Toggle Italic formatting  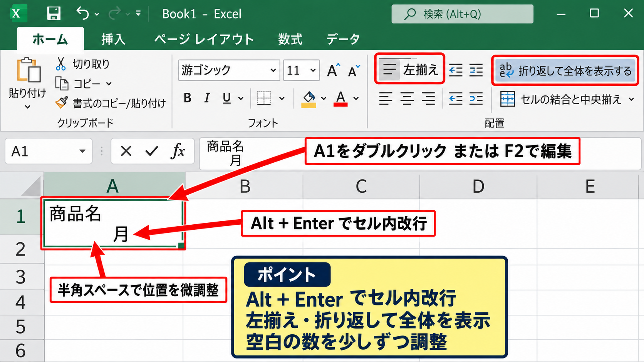[x=207, y=98]
